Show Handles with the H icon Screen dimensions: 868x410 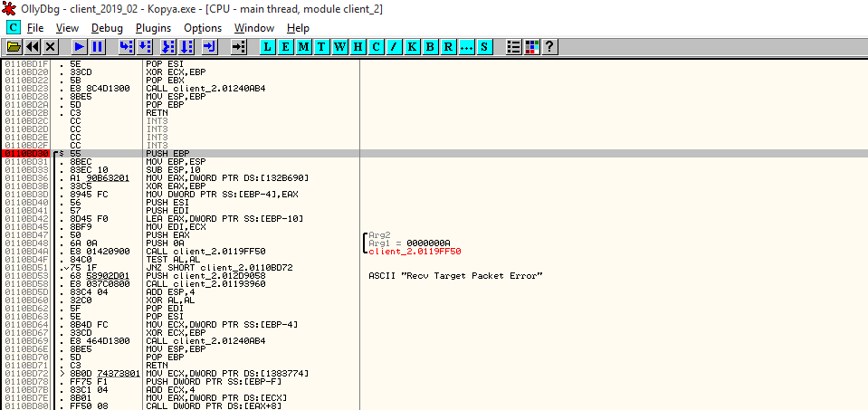[358, 47]
